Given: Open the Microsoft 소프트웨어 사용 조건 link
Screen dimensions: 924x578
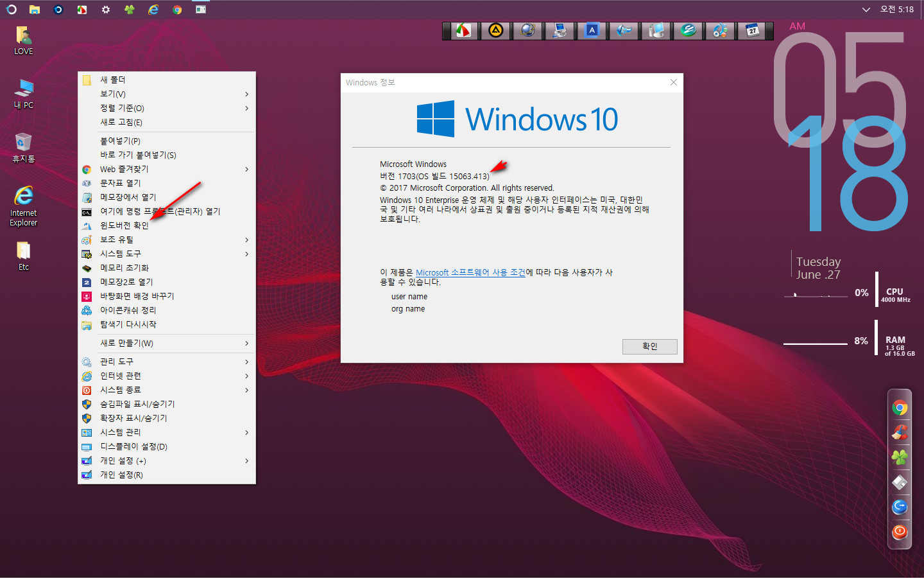Looking at the screenshot, I should [x=470, y=272].
